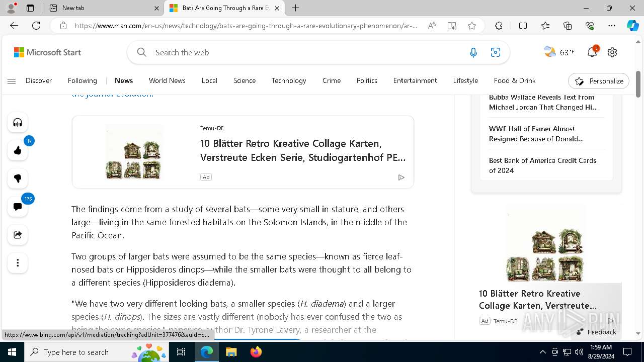
Task: Open the profile avatar menu
Action: click(11, 8)
